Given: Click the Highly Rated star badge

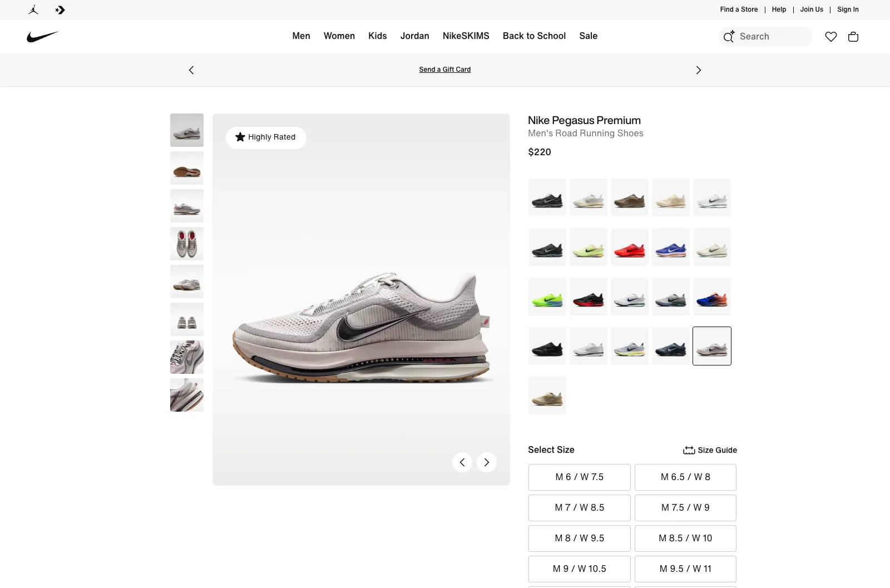Looking at the screenshot, I should pos(266,137).
